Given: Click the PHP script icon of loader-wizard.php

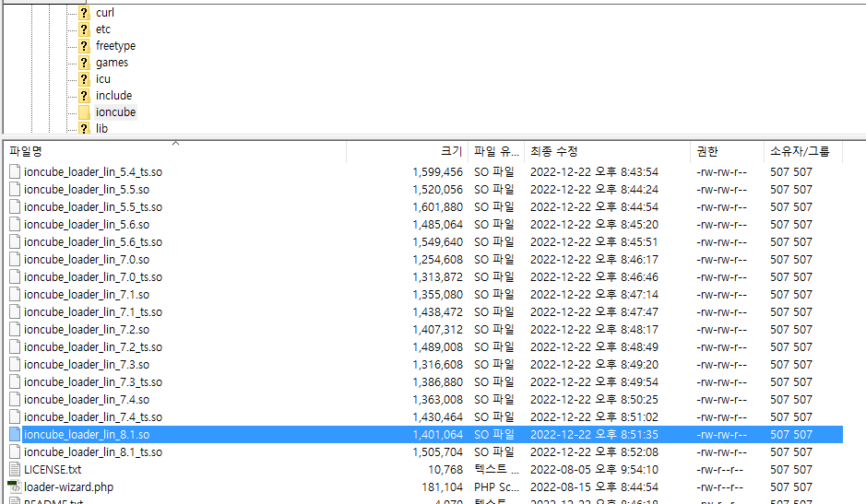Looking at the screenshot, I should click(15, 487).
